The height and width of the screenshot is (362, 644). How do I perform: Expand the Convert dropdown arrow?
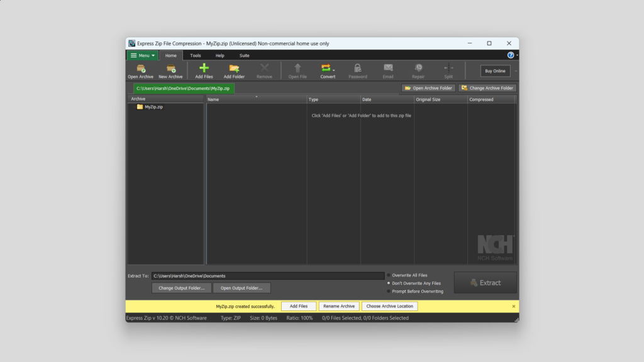pyautogui.click(x=335, y=70)
